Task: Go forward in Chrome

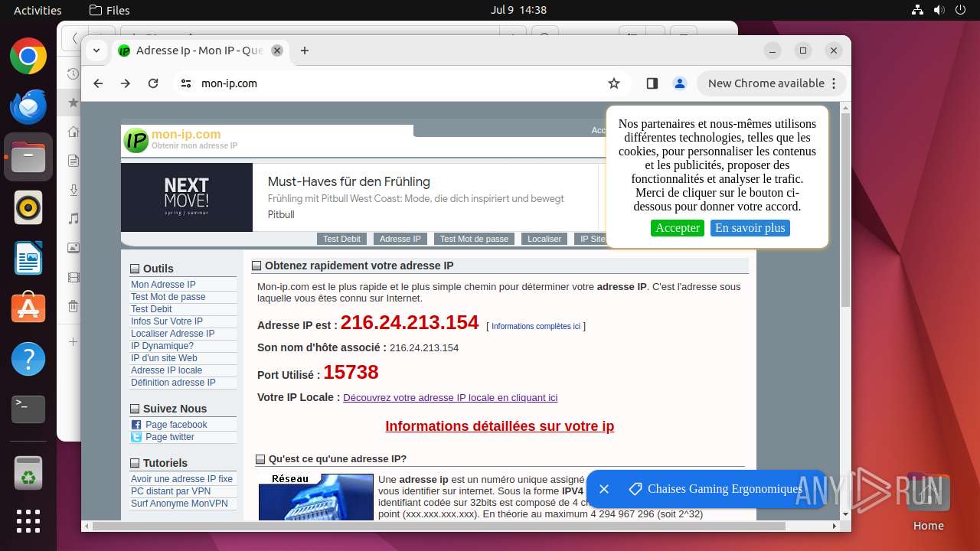Action: point(126,83)
